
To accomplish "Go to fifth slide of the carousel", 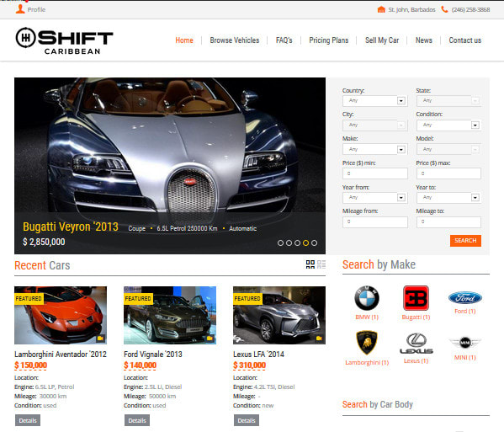I will click(x=314, y=243).
